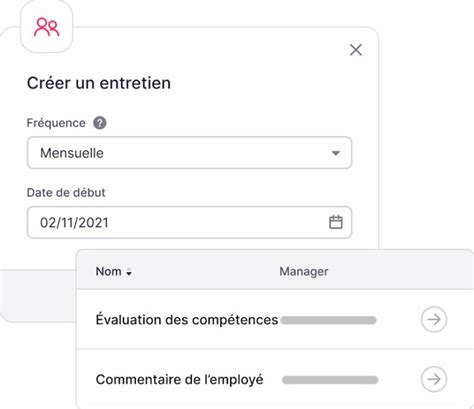Expand the Mensuelle dropdown arrow

point(336,153)
